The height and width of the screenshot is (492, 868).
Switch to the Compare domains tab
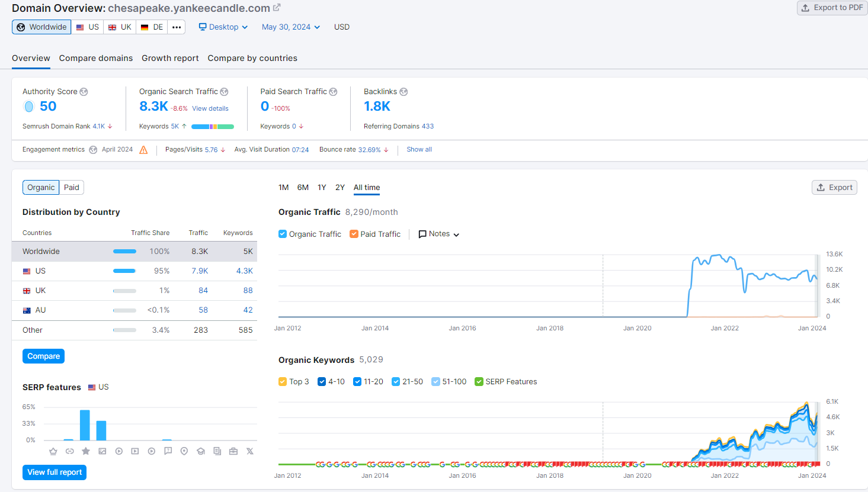(x=96, y=58)
